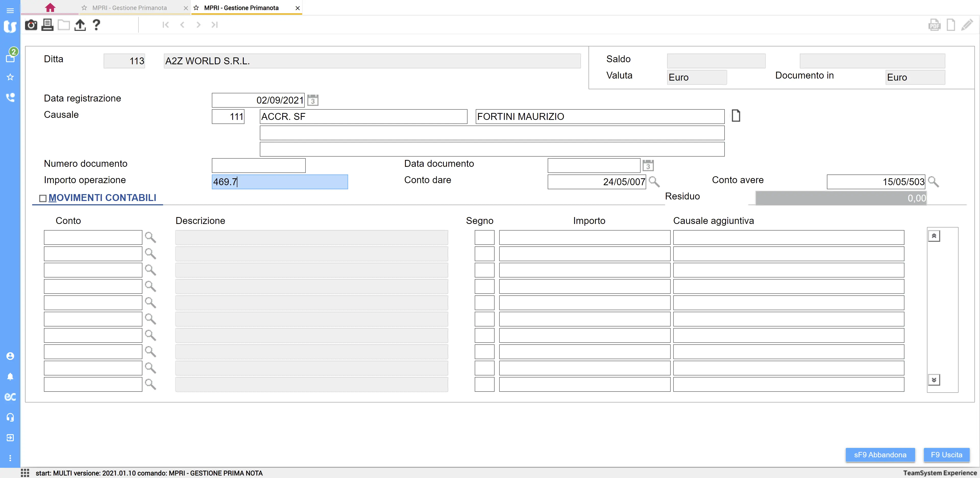Viewport: 980px width, 478px height.
Task: Favorite the active MPRI tab star
Action: click(x=196, y=8)
